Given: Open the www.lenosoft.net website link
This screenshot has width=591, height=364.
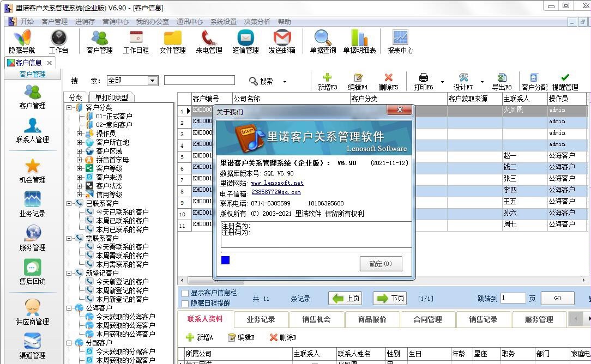Looking at the screenshot, I should 277,183.
